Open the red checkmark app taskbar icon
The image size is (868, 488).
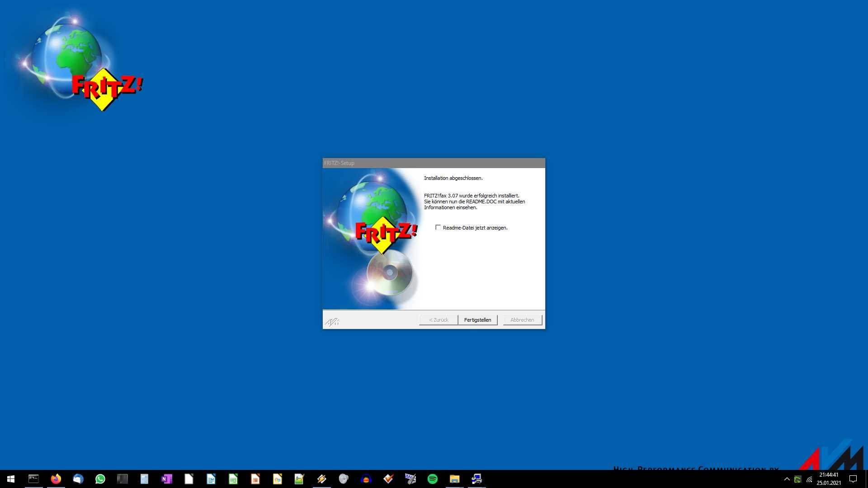tap(388, 479)
